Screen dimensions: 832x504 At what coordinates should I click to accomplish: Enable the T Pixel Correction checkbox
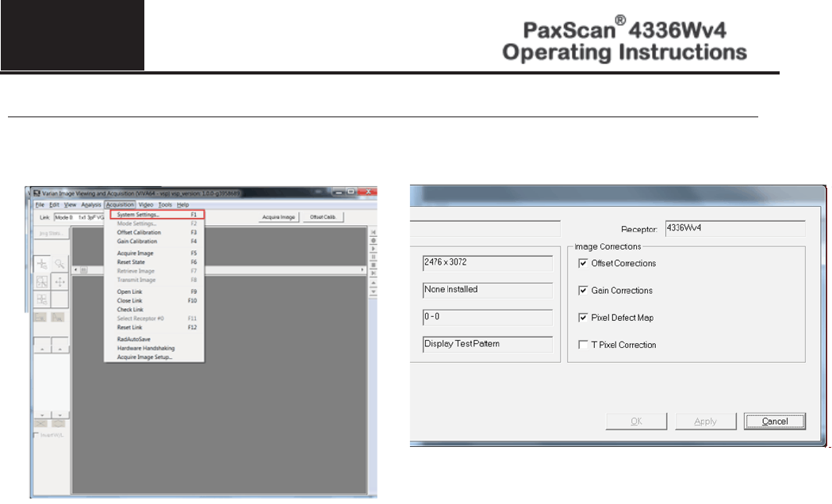pyautogui.click(x=583, y=345)
